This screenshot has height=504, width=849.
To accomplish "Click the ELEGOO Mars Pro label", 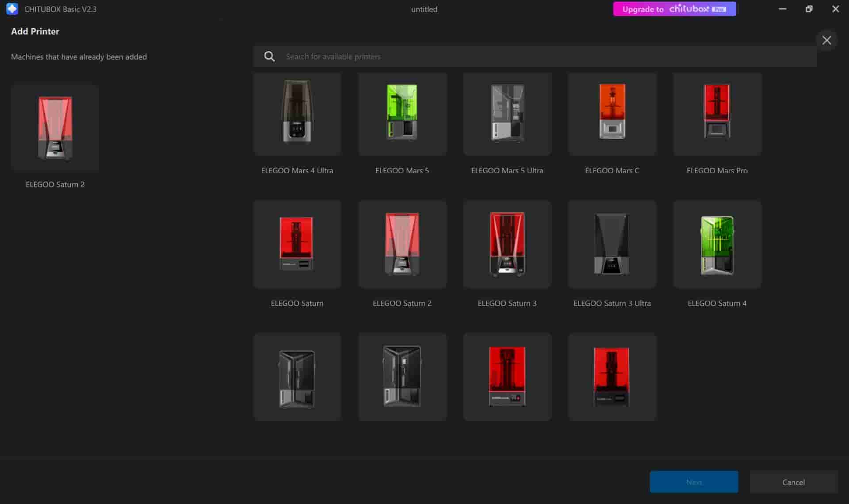I will pyautogui.click(x=717, y=171).
